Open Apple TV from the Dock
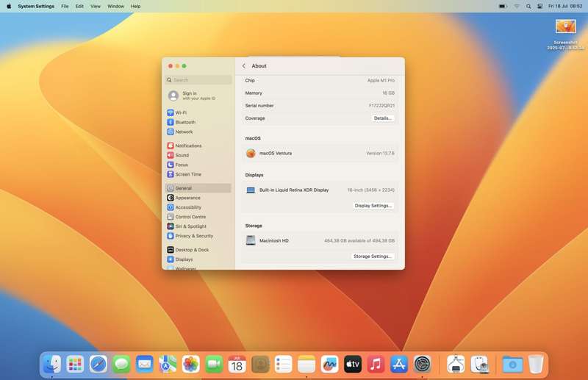Viewport: 588px width, 380px height. point(353,364)
